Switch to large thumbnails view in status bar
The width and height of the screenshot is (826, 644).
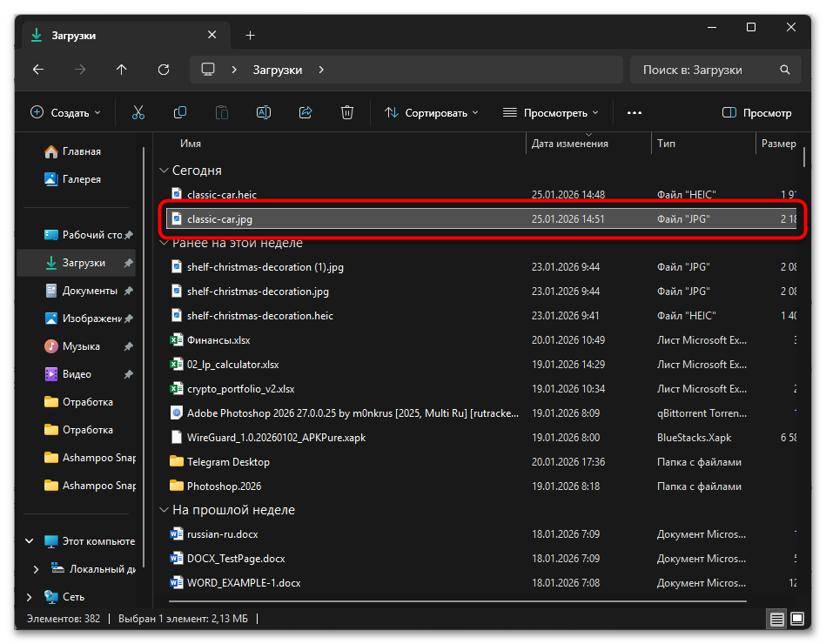[797, 619]
